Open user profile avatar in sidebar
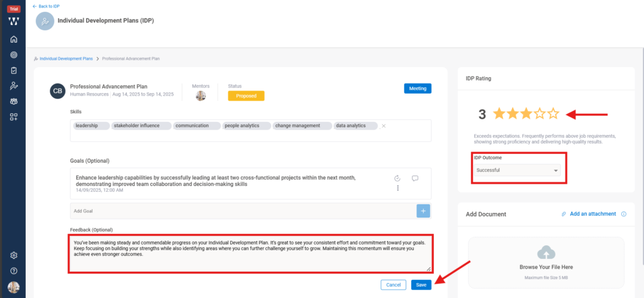Screen dimensions: 644x298 [14, 287]
